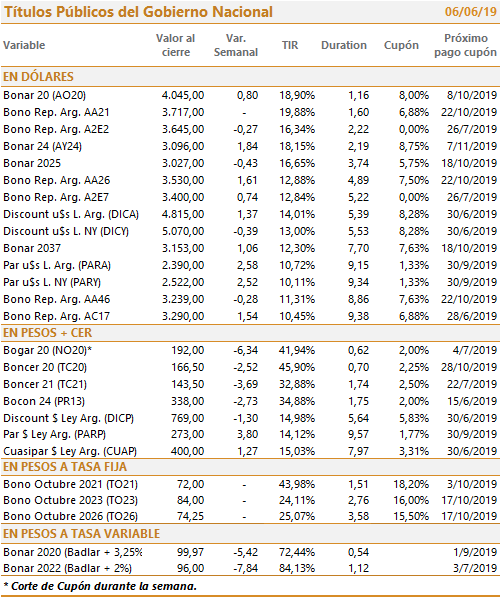Select the Valor al cierre column header
This screenshot has height=597, width=500.
pyautogui.click(x=176, y=45)
